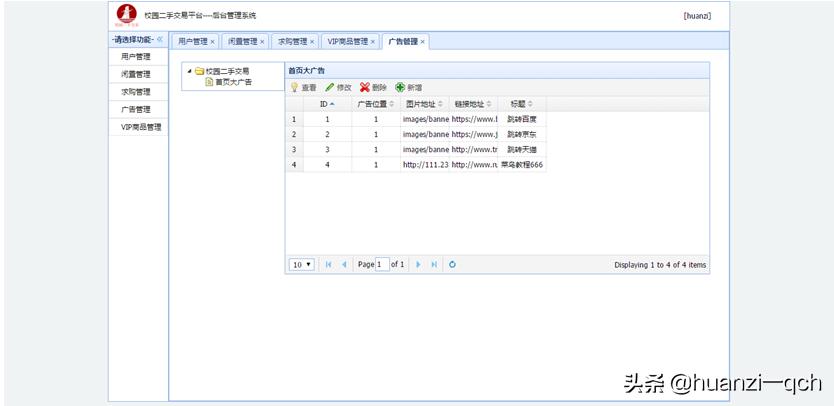Click the images/banne cell in row 1

coord(425,119)
